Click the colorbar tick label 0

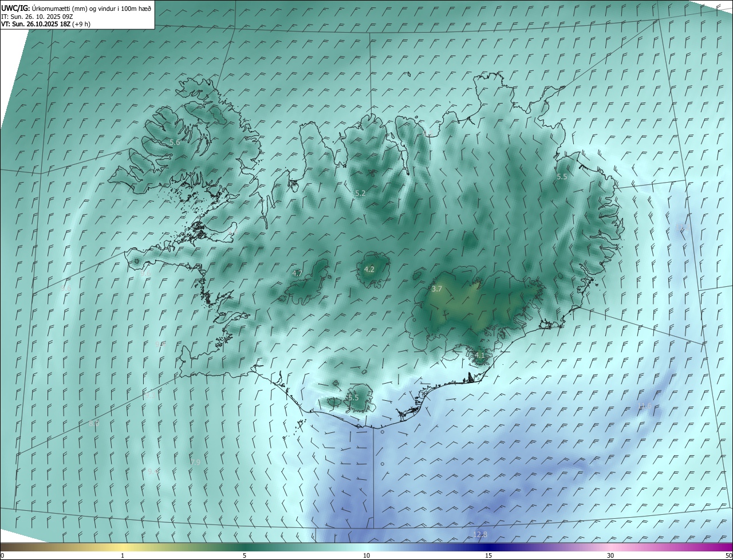coord(2,555)
